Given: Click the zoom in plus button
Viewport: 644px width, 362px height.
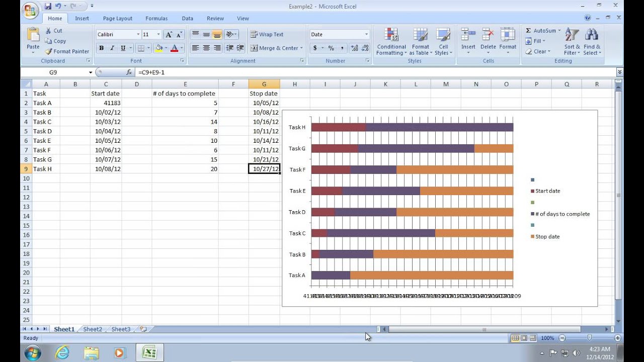Looking at the screenshot, I should 618,338.
